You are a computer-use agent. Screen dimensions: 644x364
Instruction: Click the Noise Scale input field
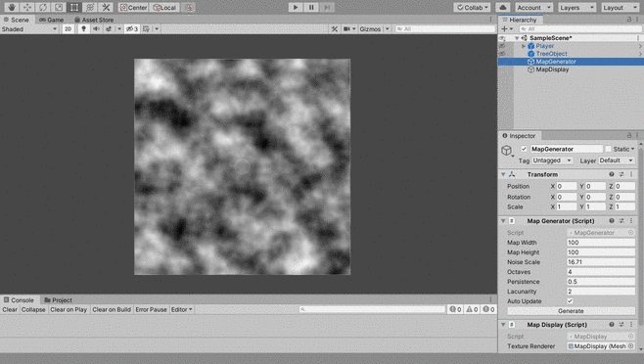(601, 261)
